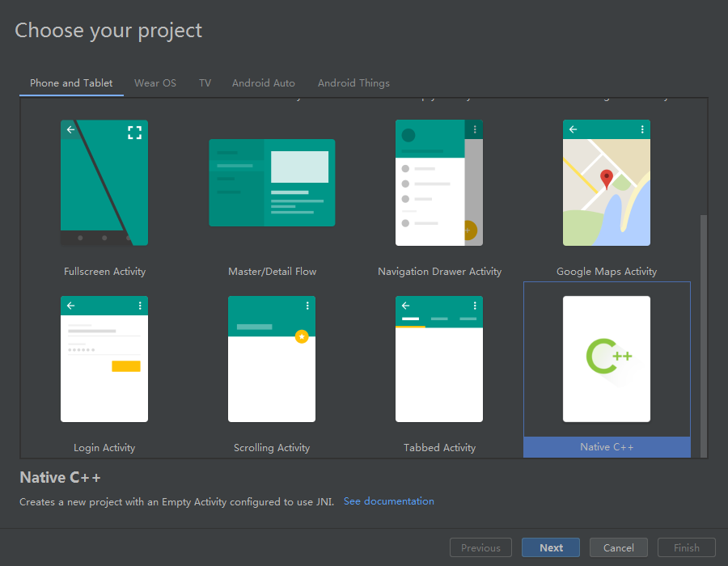Viewport: 728px width, 566px height.
Task: Click the Navigation Drawer Activity label
Action: tap(439, 272)
